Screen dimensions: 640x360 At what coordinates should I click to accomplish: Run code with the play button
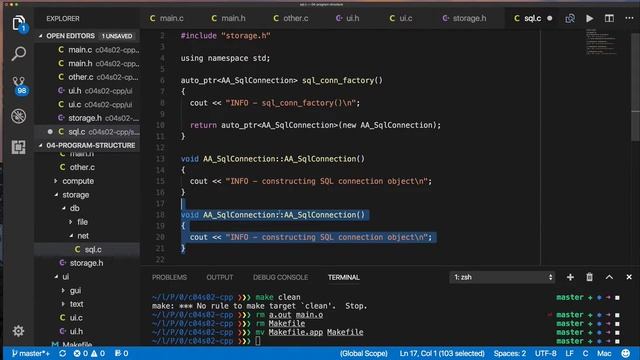[589, 18]
